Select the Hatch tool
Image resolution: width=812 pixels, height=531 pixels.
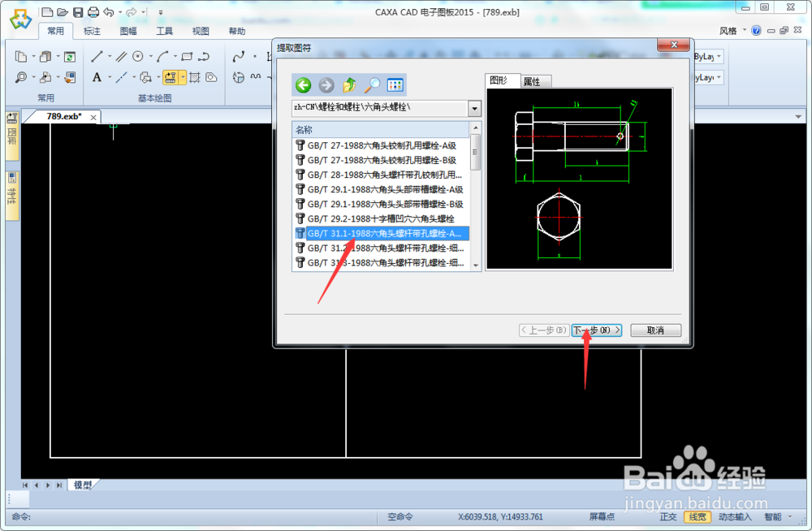point(195,77)
